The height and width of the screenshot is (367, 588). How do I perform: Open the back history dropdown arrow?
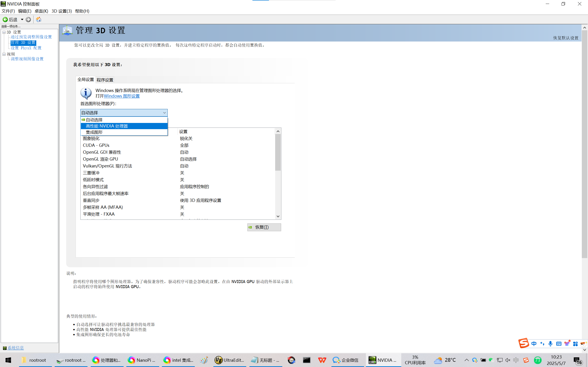pos(22,19)
